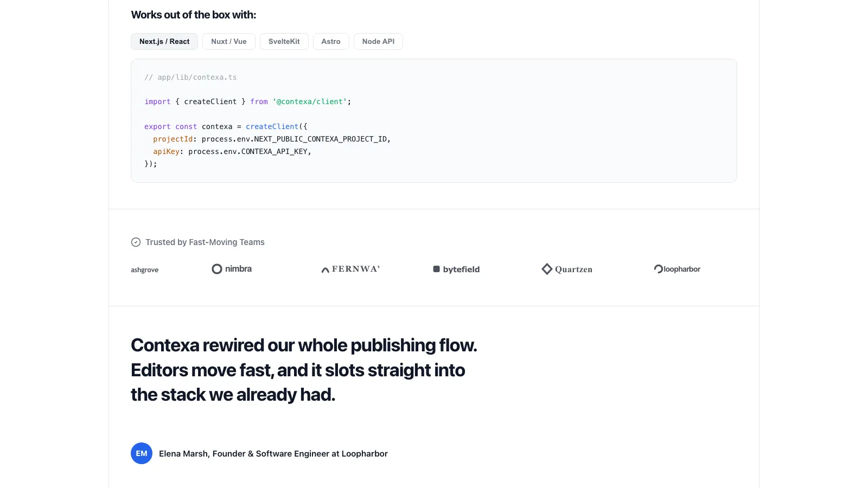
Task: Click the Fernway logo
Action: click(350, 269)
